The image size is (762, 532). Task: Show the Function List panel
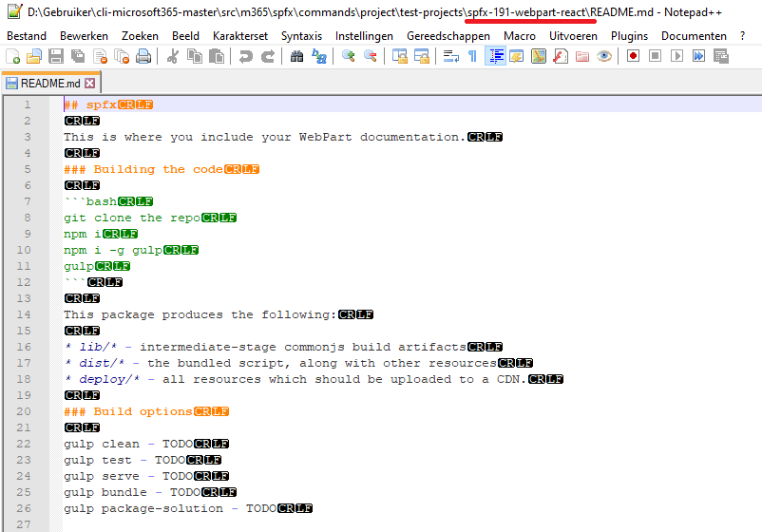tap(561, 56)
